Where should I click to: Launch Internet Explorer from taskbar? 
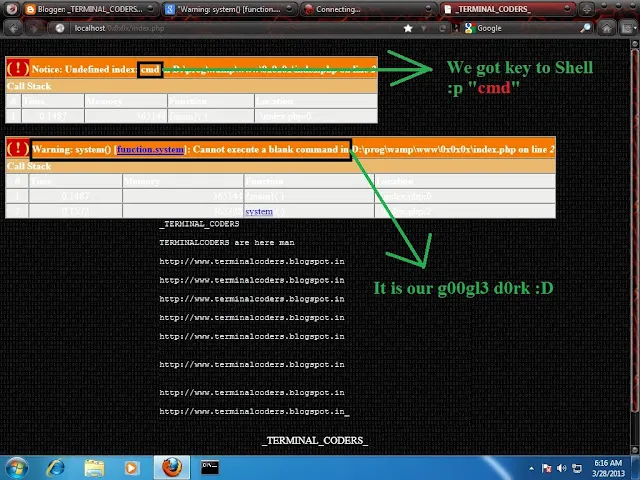click(x=56, y=468)
